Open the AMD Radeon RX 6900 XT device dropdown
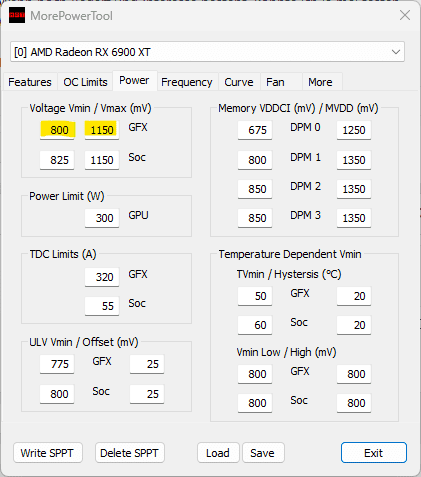Screen dimensions: 421x477 click(x=207, y=52)
